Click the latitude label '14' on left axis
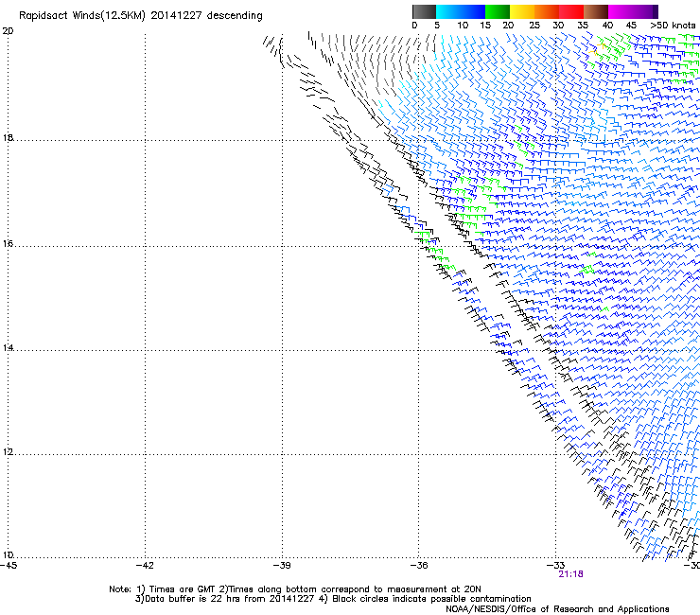Image resolution: width=700 pixels, height=615 pixels. tap(8, 348)
